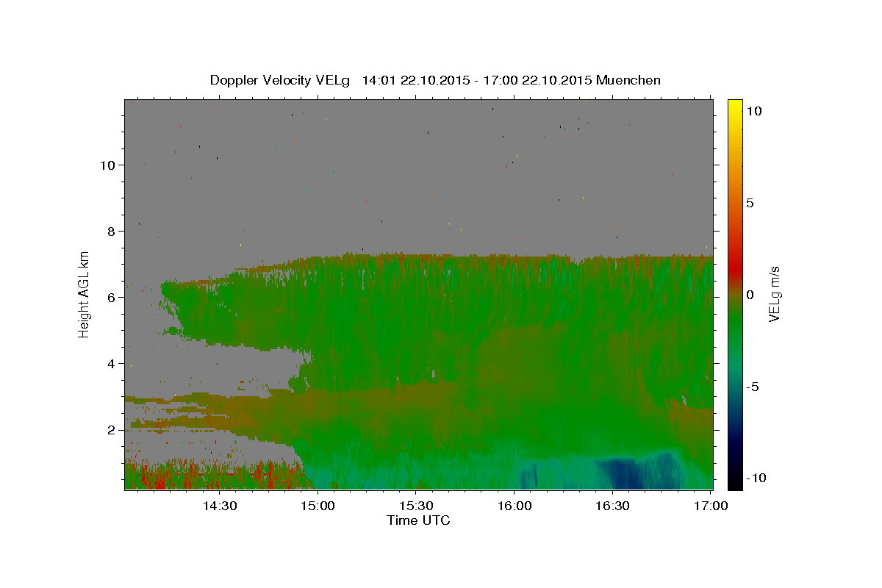Click the height tick label 6
The width and height of the screenshot is (882, 588).
111,298
